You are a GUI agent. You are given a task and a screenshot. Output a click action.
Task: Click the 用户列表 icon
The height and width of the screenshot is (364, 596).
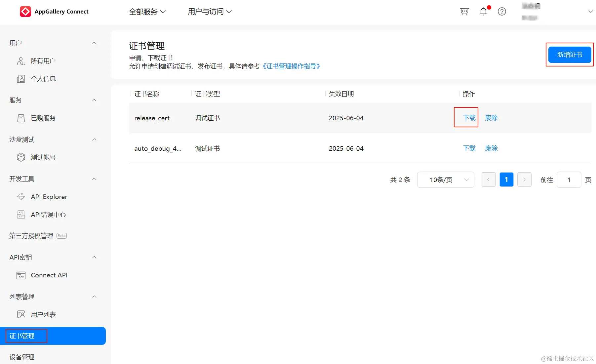[21, 314]
